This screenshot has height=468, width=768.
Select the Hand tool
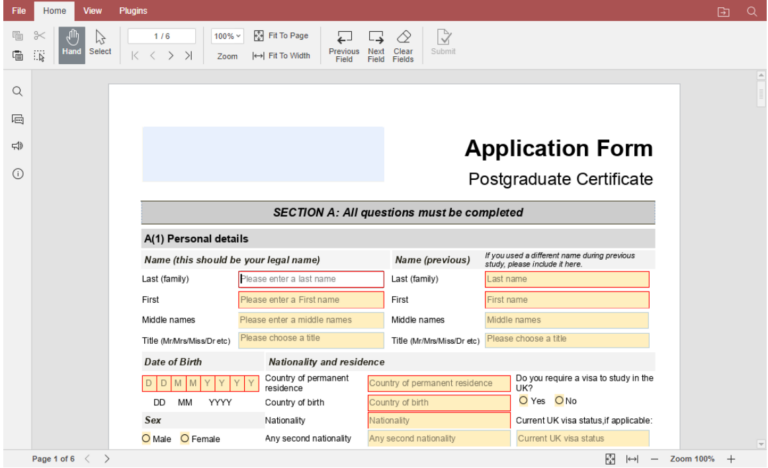(72, 43)
